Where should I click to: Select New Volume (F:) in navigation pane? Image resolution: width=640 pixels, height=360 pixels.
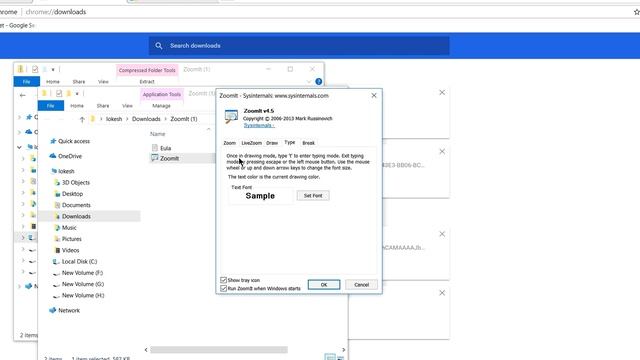click(82, 273)
